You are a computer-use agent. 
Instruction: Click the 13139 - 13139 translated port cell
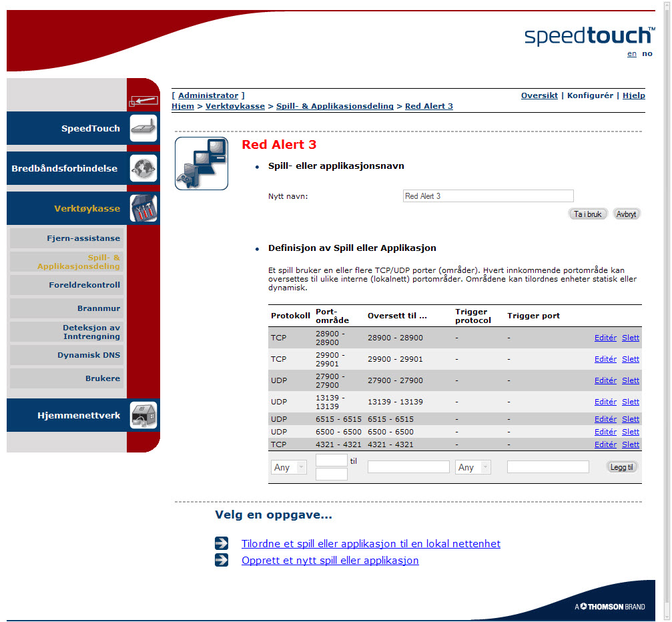(395, 402)
